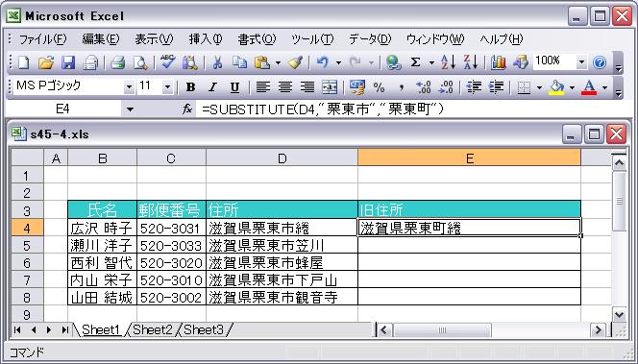Open AutoSum functions dropdown arrow

[431, 63]
